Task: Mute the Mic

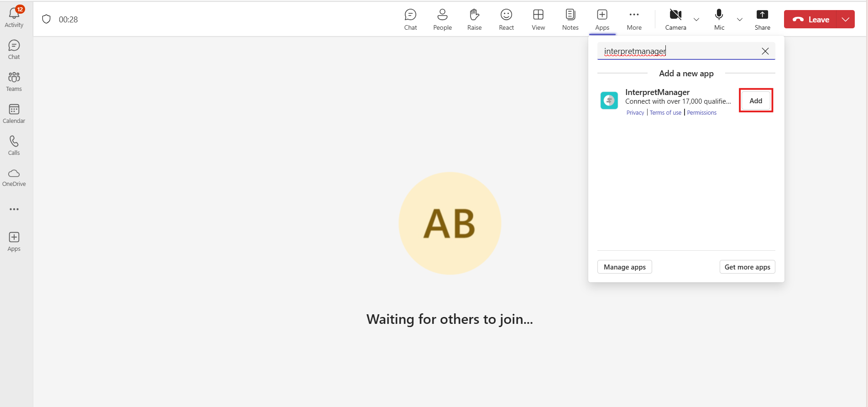Action: [x=719, y=20]
